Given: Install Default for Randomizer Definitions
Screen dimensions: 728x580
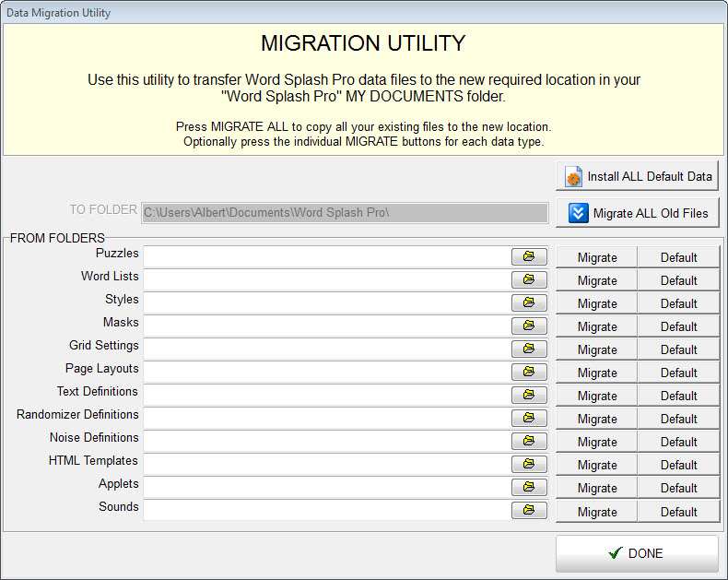Looking at the screenshot, I should 678,419.
